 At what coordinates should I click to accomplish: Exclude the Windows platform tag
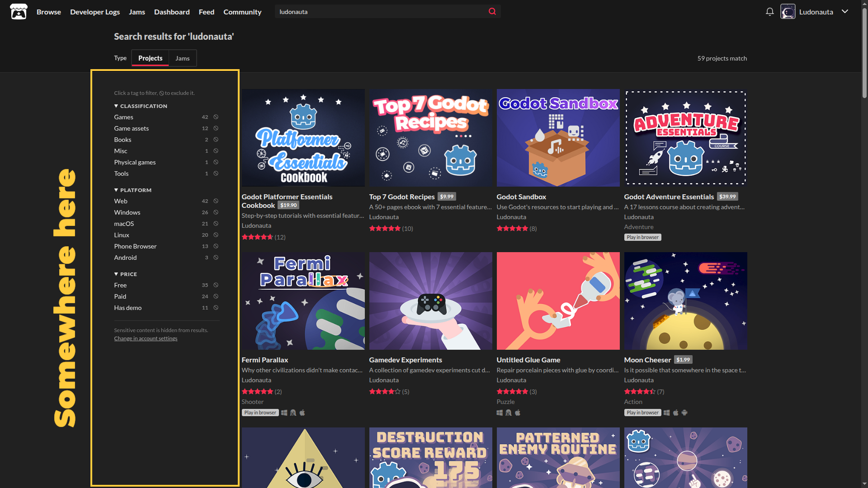pos(216,212)
